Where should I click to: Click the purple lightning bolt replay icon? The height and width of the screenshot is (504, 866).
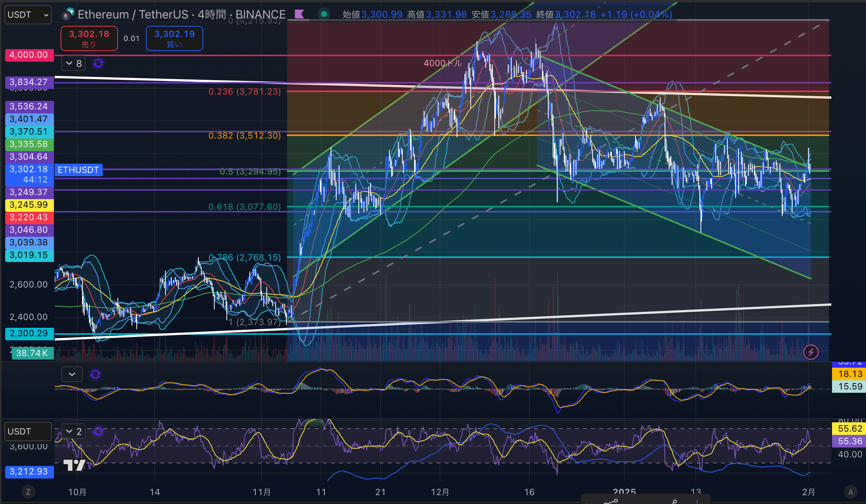811,352
